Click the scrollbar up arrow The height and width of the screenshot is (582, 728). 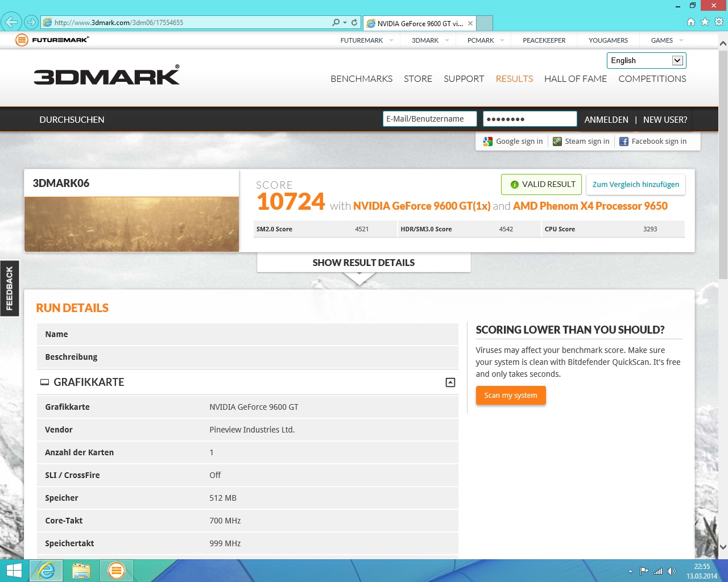pyautogui.click(x=723, y=43)
